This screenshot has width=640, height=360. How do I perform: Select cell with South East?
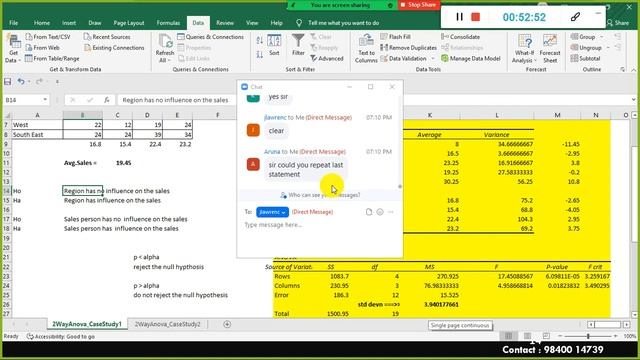[x=37, y=134]
